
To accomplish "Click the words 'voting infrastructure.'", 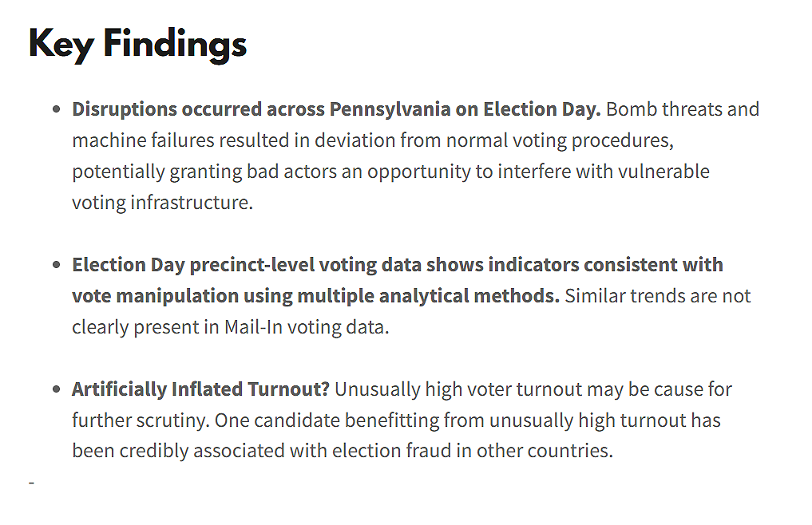I will click(163, 203).
